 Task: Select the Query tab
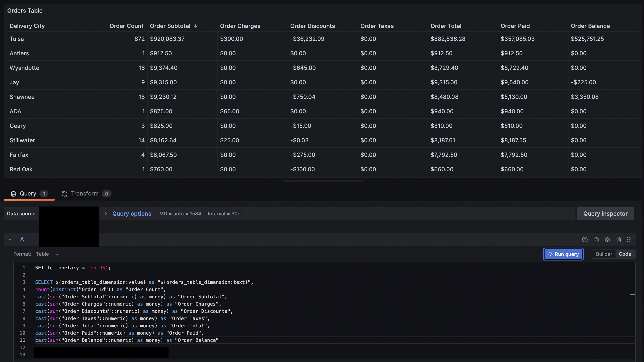[28, 193]
